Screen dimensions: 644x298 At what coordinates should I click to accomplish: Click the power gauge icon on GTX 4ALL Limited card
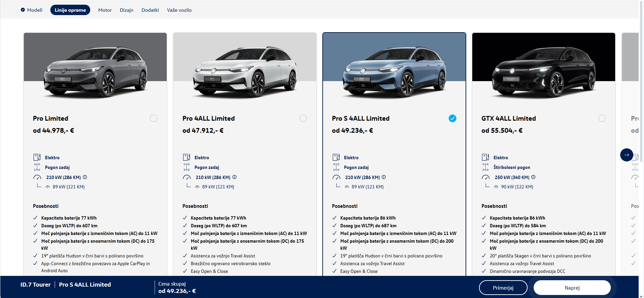coord(486,177)
